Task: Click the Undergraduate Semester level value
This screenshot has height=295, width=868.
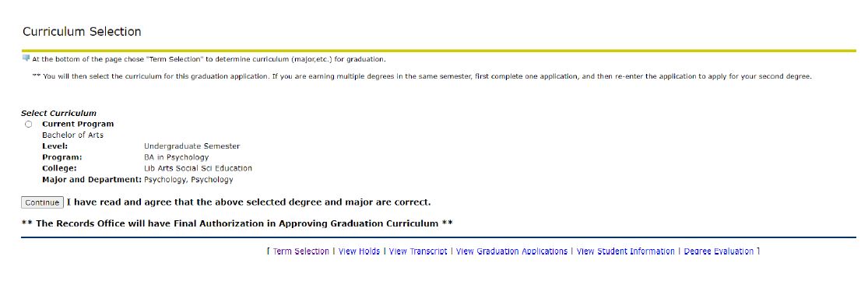Action: click(192, 146)
